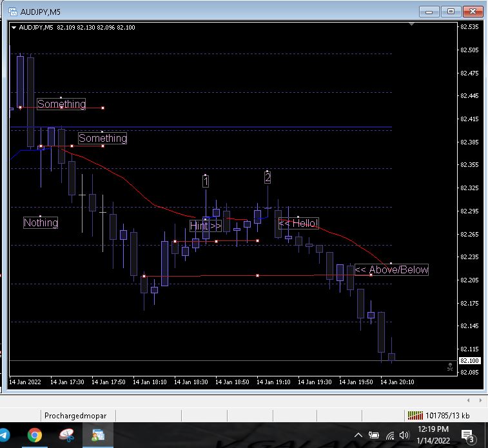Maximize the AUDJPY,M5 chart window
This screenshot has width=488, height=448.
point(451,12)
